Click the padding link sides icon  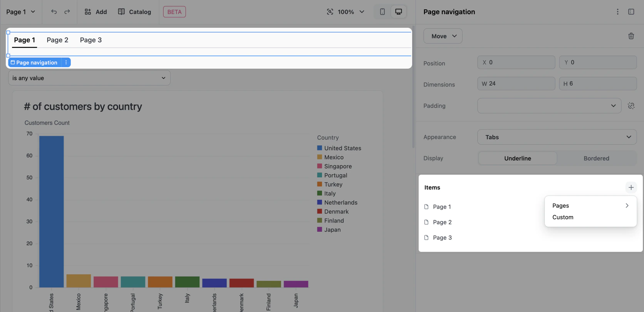(x=631, y=106)
